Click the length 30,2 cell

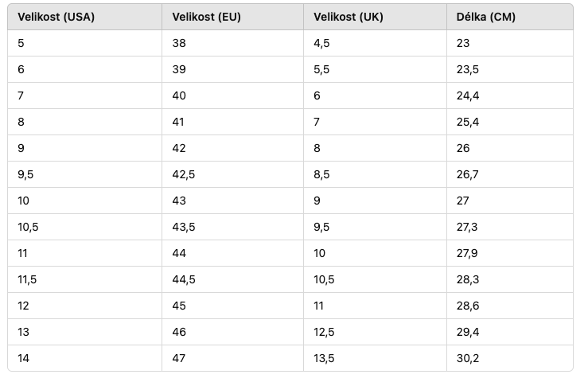510,358
